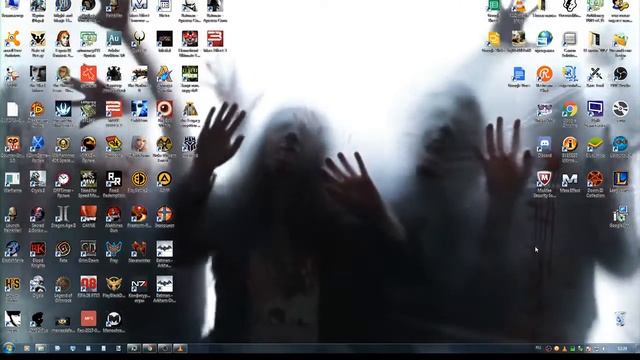The height and width of the screenshot is (360, 640).
Task: Open Mass Effect 2 red icon
Action: point(113,109)
